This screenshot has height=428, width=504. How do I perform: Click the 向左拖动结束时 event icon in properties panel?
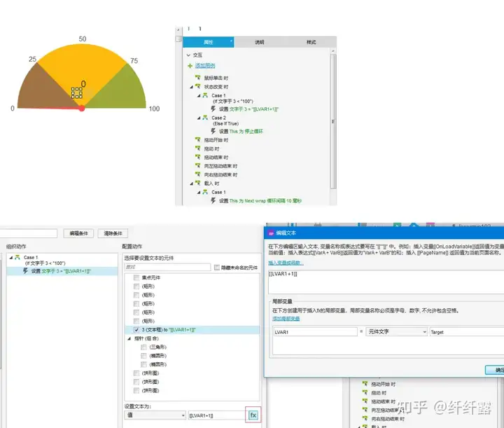(x=197, y=165)
